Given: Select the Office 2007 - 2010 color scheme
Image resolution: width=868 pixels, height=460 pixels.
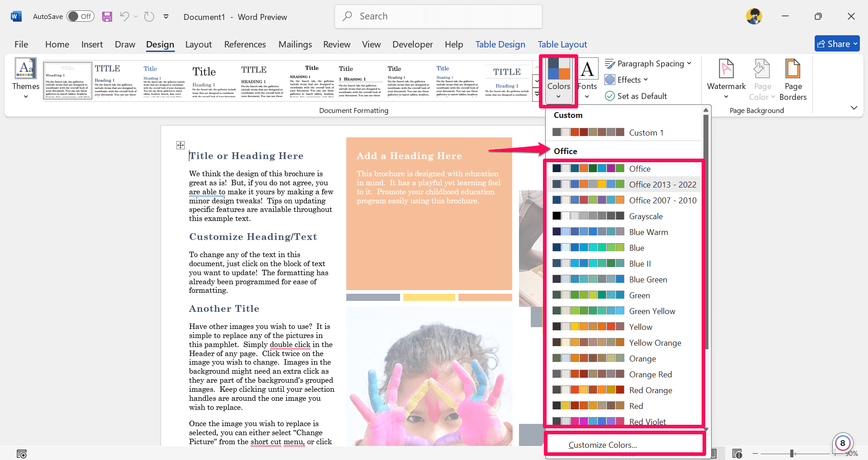Looking at the screenshot, I should [x=624, y=200].
